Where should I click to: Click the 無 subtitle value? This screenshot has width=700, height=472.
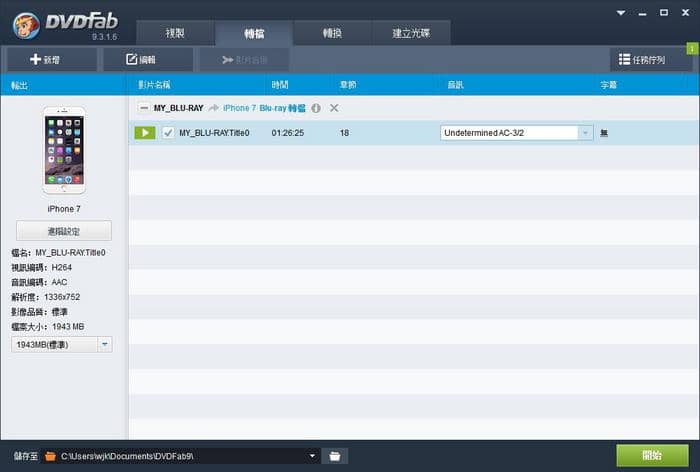(x=604, y=133)
